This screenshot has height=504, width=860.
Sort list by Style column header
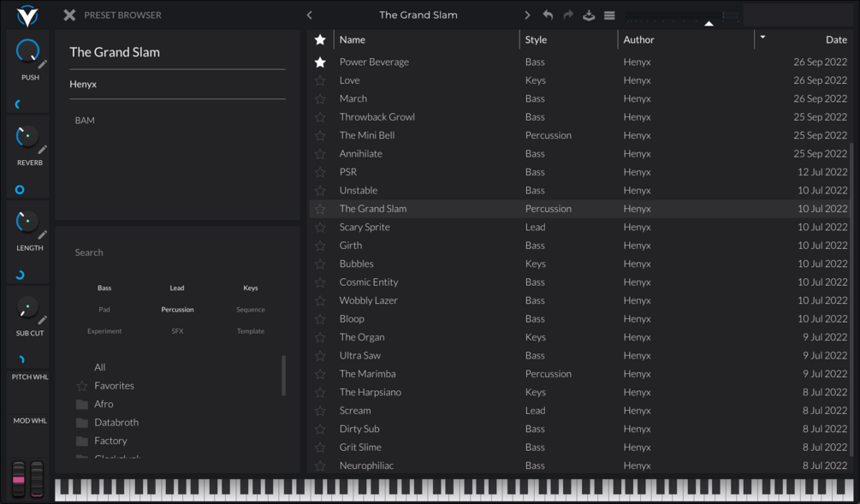(x=536, y=39)
